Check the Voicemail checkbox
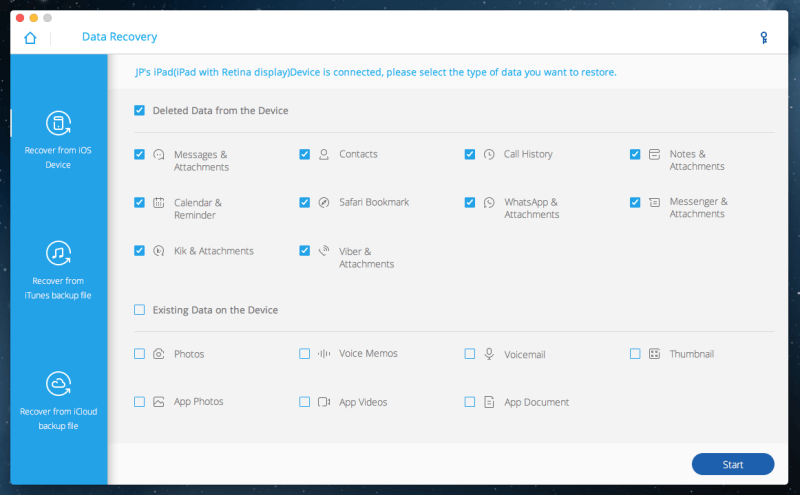800x495 pixels. click(469, 354)
